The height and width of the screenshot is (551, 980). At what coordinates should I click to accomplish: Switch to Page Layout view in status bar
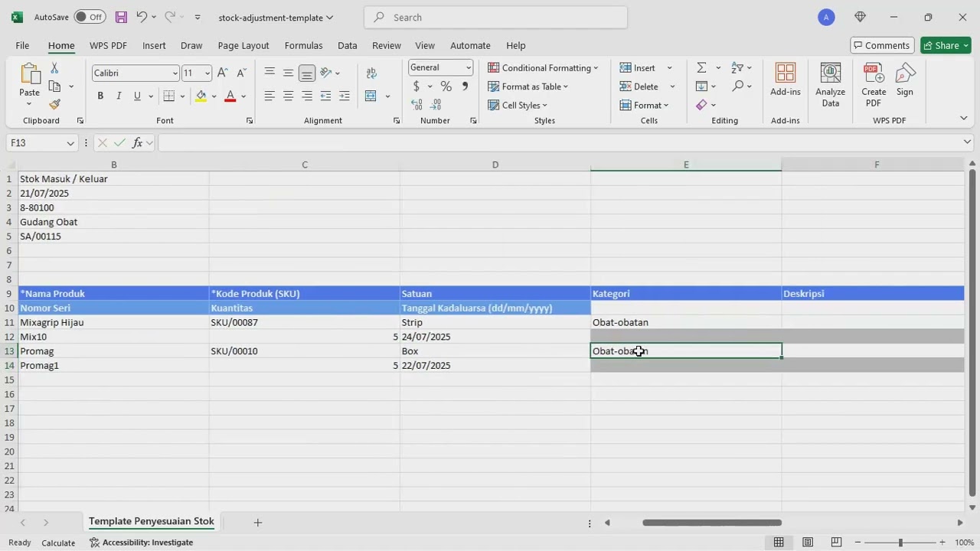point(808,543)
